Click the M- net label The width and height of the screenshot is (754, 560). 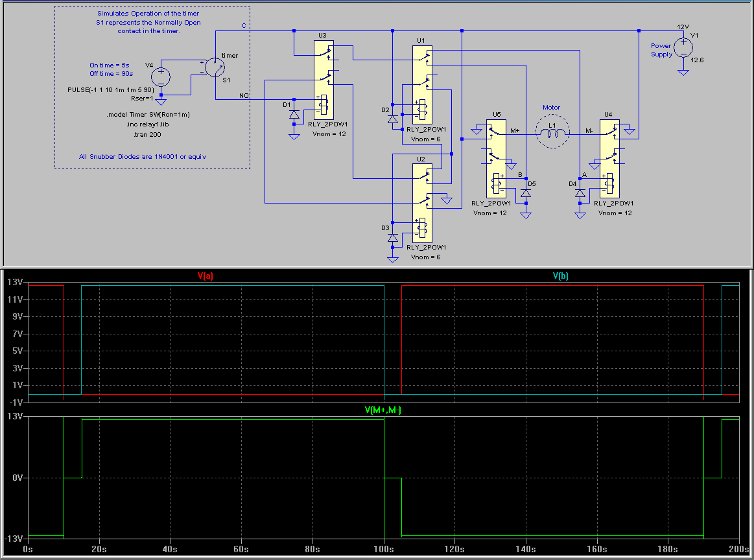click(589, 131)
